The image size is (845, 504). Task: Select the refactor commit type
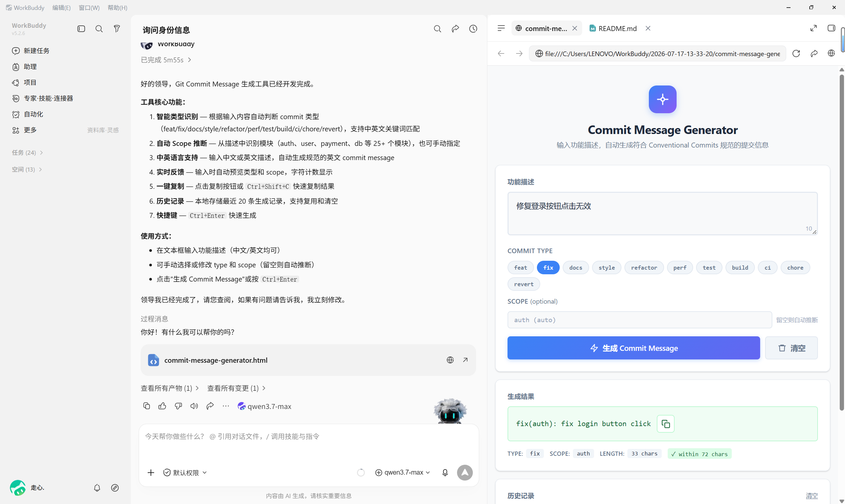click(x=644, y=268)
